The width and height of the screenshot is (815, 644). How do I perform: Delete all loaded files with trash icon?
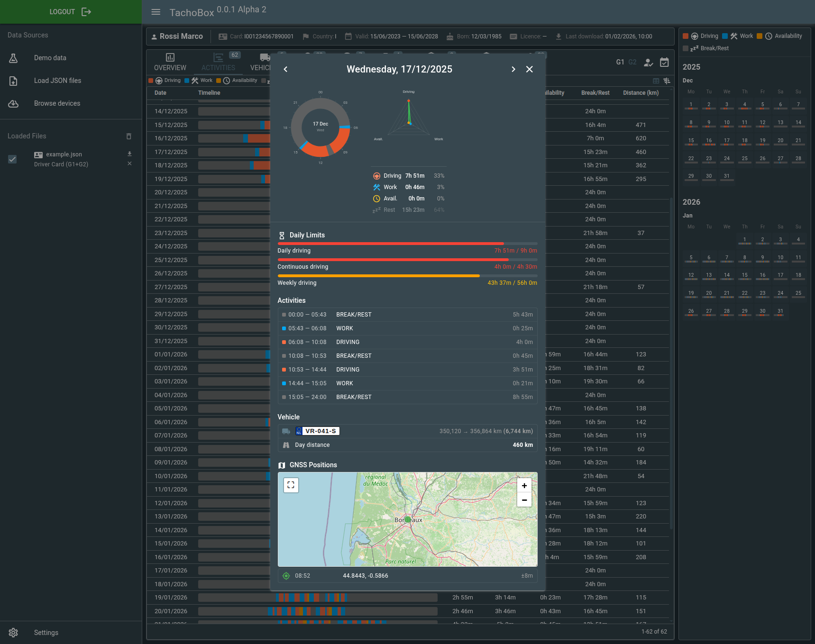pyautogui.click(x=128, y=136)
